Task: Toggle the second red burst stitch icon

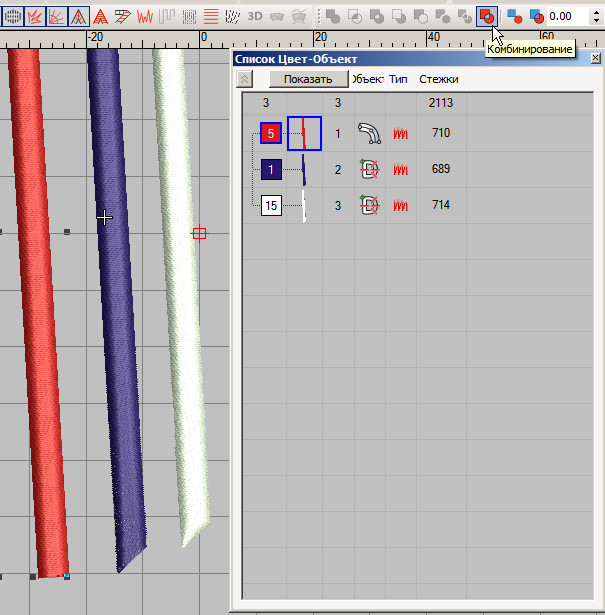Action: pos(37,16)
